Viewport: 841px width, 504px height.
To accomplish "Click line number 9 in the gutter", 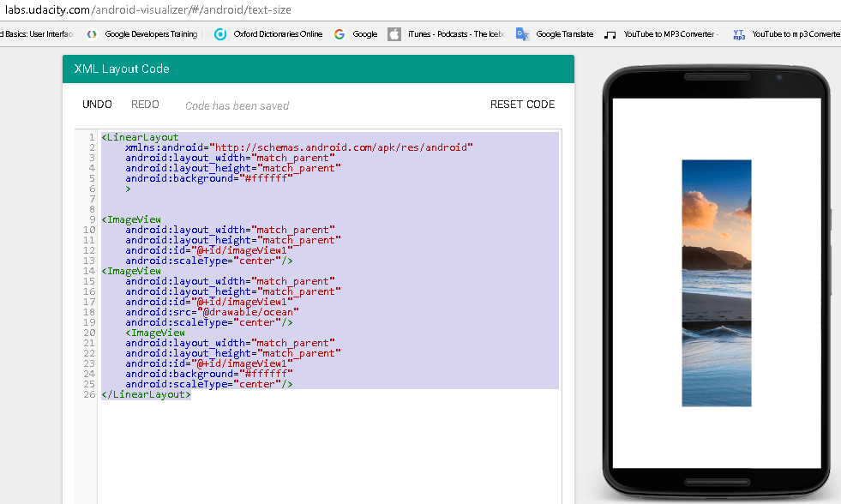I will 93,219.
